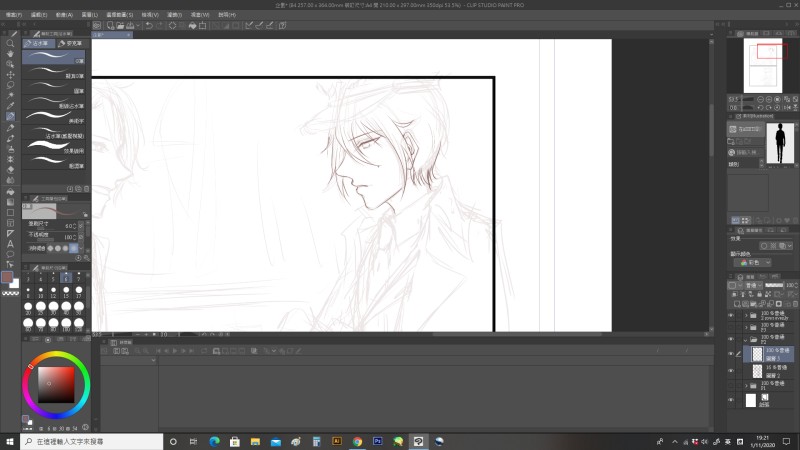This screenshot has width=800, height=450.
Task: Select the Text tool
Action: pyautogui.click(x=10, y=243)
